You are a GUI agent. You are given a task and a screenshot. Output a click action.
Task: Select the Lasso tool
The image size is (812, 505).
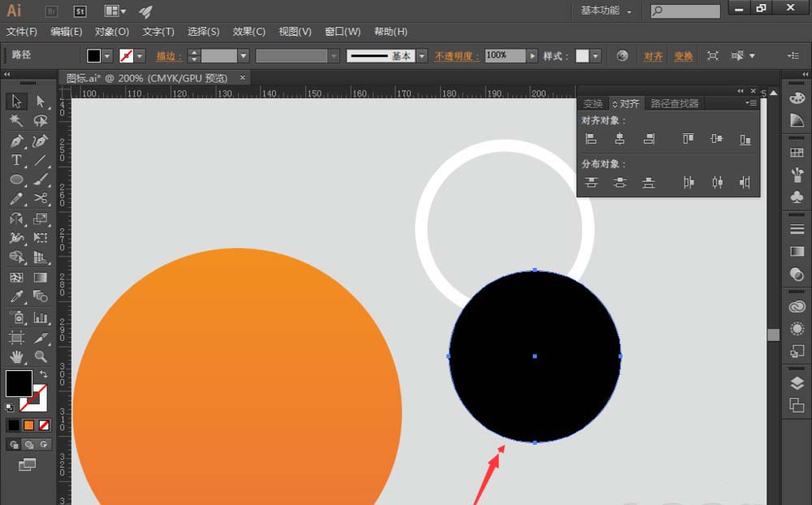(41, 121)
